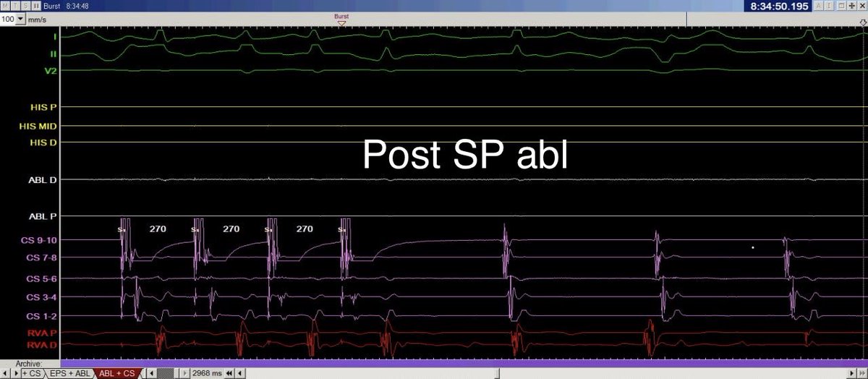Click the I button near the clock

[x=829, y=6]
